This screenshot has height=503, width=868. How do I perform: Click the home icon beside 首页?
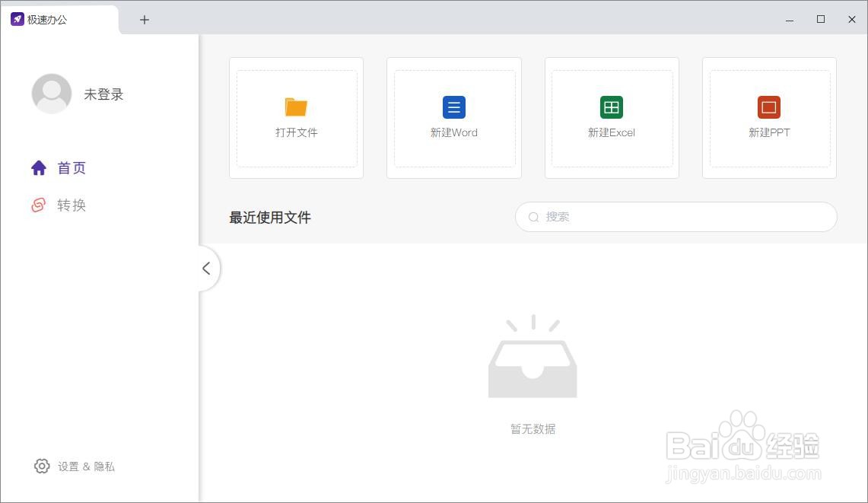(39, 168)
